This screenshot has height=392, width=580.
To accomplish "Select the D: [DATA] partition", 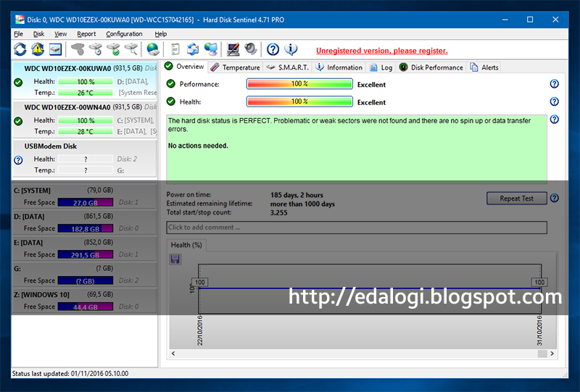I will tap(85, 222).
